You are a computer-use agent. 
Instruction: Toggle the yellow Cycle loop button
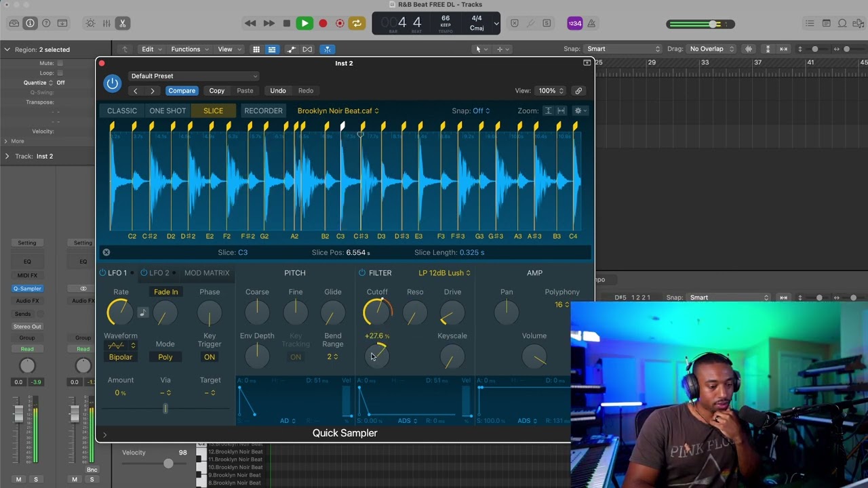coord(356,23)
